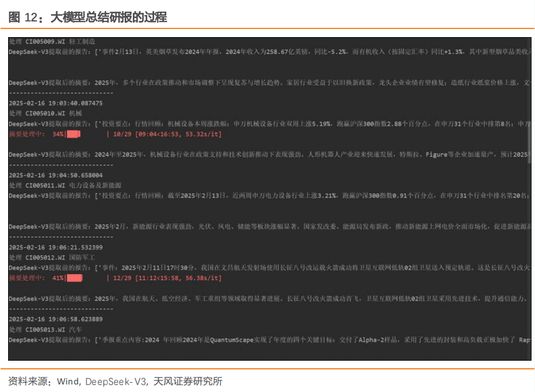Click the report line mentioning QuantumScape
The height and width of the screenshot is (392, 535).
point(270,340)
